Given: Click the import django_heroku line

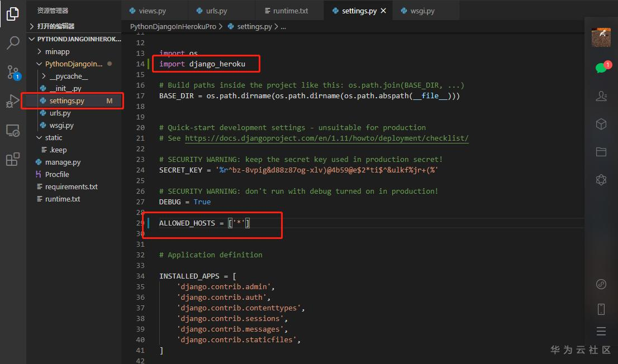Looking at the screenshot, I should click(202, 64).
